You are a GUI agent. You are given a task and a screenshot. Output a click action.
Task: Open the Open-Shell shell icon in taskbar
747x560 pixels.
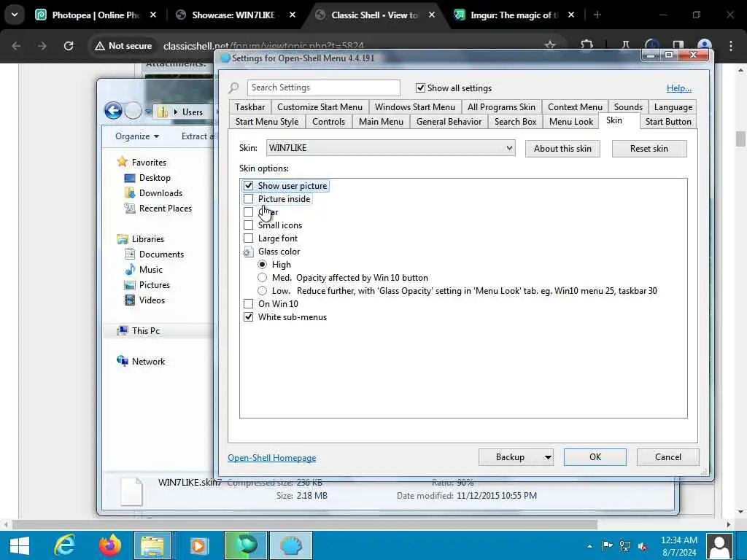pos(290,545)
